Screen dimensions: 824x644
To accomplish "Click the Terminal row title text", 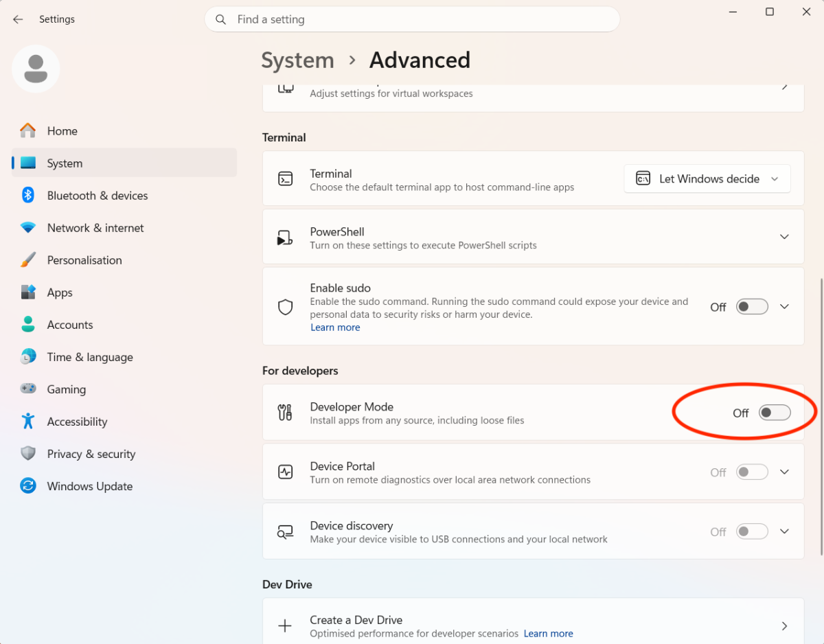I will (x=331, y=174).
